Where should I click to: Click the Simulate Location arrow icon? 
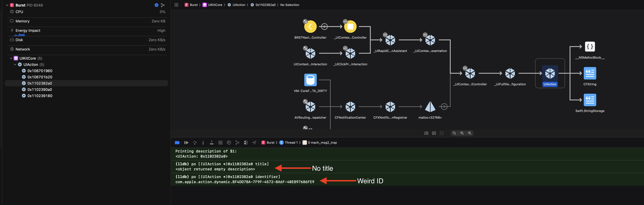[254, 143]
